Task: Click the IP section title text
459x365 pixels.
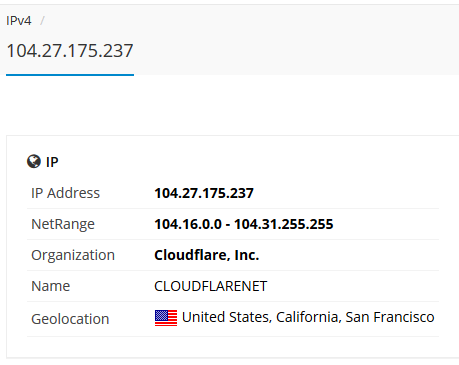Action: [x=52, y=162]
